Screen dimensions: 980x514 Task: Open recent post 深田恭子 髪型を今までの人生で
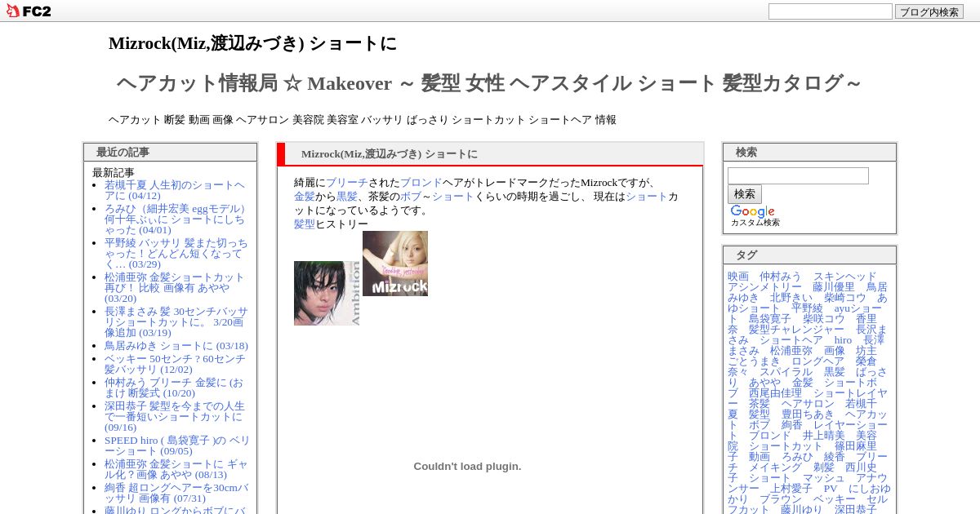coord(175,416)
